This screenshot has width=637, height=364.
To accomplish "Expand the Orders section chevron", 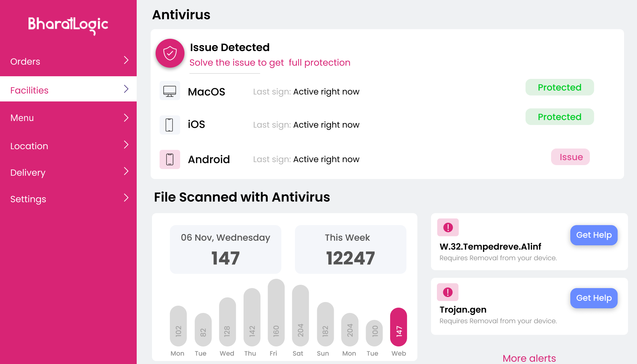I will point(126,60).
